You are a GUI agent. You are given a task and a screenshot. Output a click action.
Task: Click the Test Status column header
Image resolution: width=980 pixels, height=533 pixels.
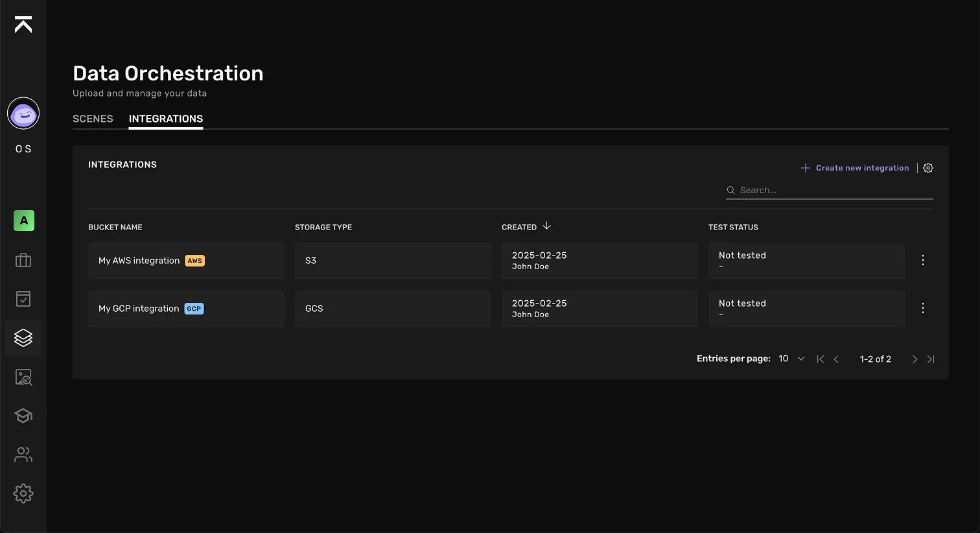pos(733,227)
